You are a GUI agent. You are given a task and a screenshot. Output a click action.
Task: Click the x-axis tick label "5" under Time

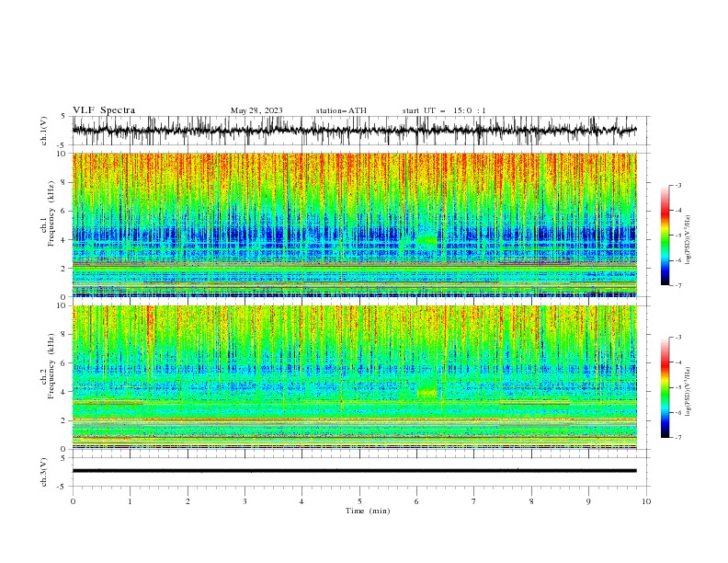pos(359,501)
